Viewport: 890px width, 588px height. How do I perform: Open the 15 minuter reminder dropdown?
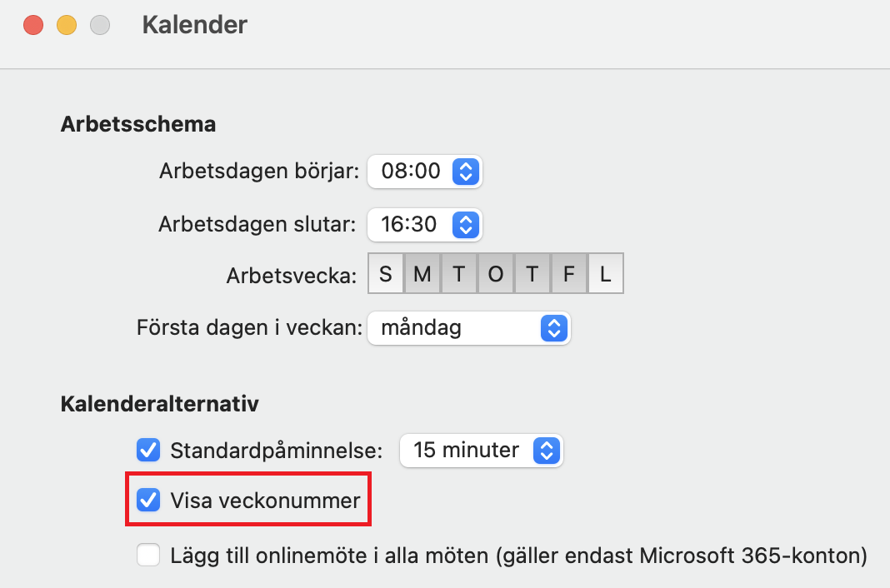coord(546,451)
